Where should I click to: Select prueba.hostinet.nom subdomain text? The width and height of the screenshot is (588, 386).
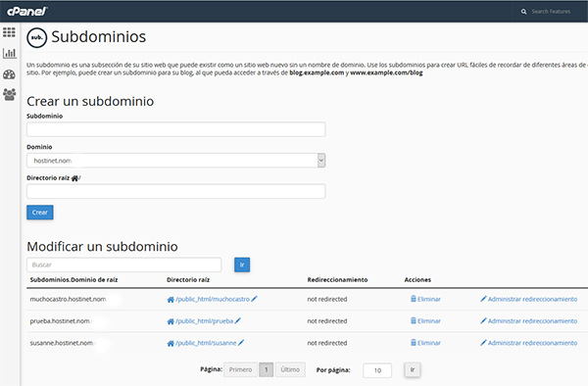61,321
